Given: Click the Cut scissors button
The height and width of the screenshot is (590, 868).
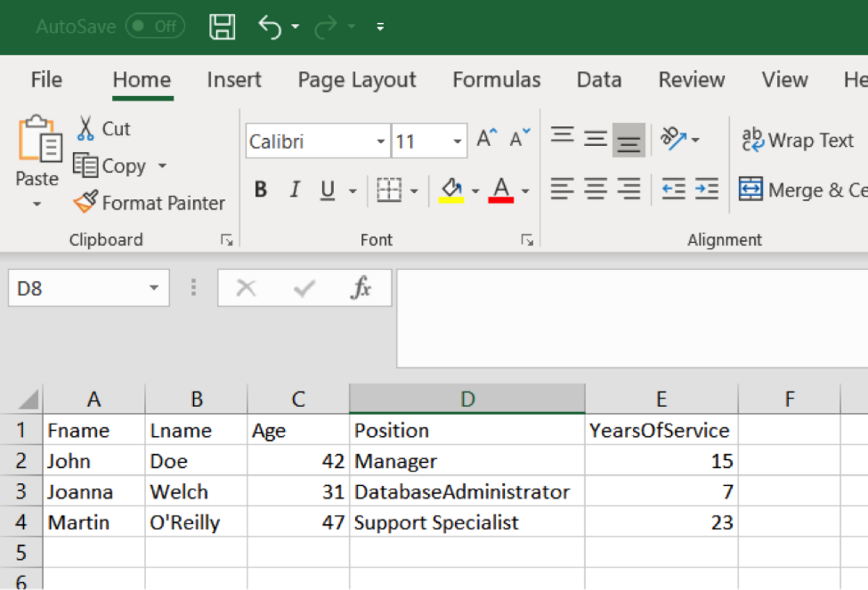Looking at the screenshot, I should tap(103, 129).
